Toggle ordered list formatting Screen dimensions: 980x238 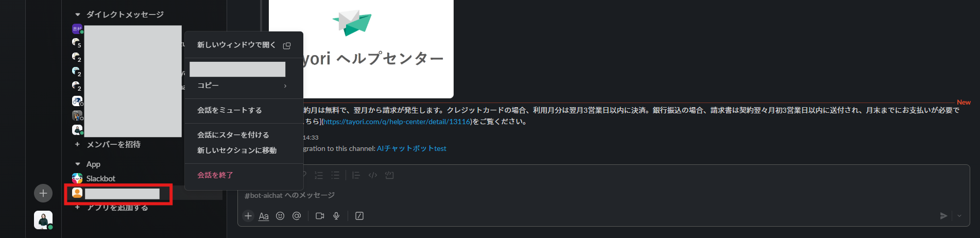(x=319, y=175)
